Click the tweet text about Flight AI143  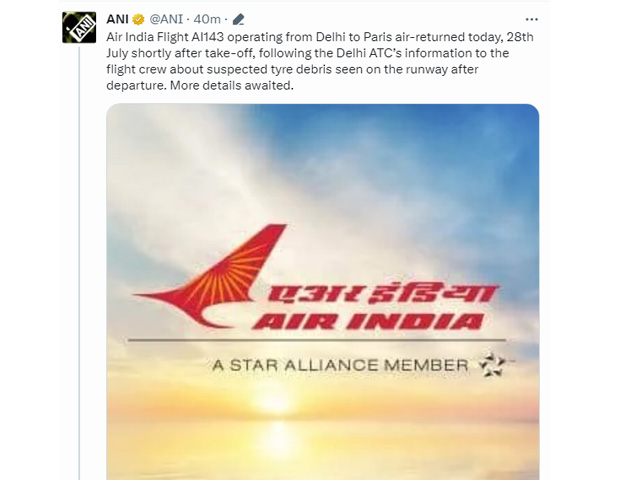pyautogui.click(x=320, y=61)
